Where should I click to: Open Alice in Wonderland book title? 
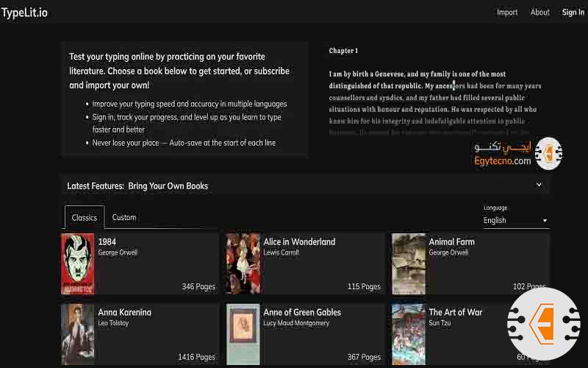coord(299,242)
